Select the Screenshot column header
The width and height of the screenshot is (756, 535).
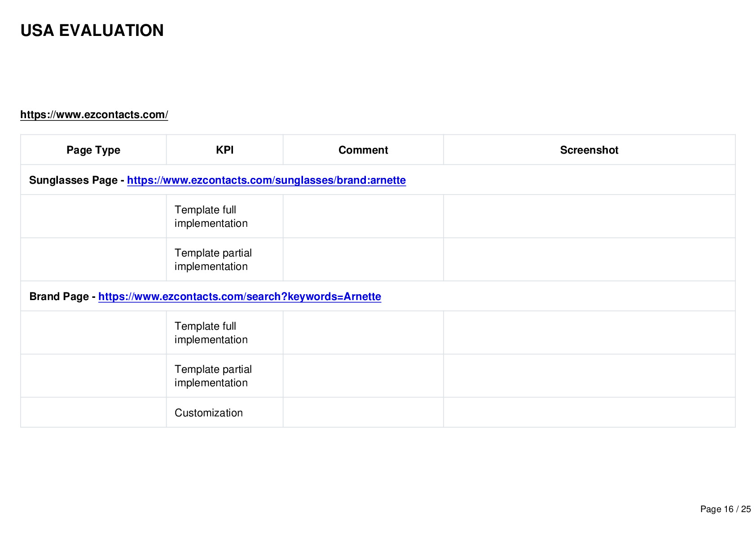pyautogui.click(x=589, y=150)
